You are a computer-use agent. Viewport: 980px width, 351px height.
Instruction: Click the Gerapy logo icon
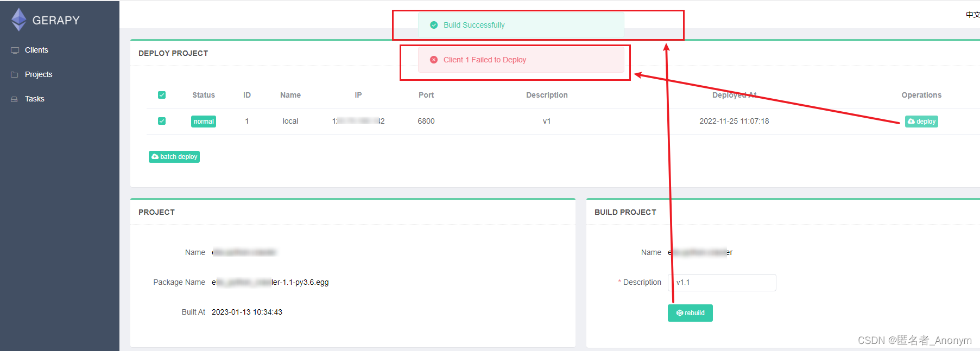pos(19,20)
